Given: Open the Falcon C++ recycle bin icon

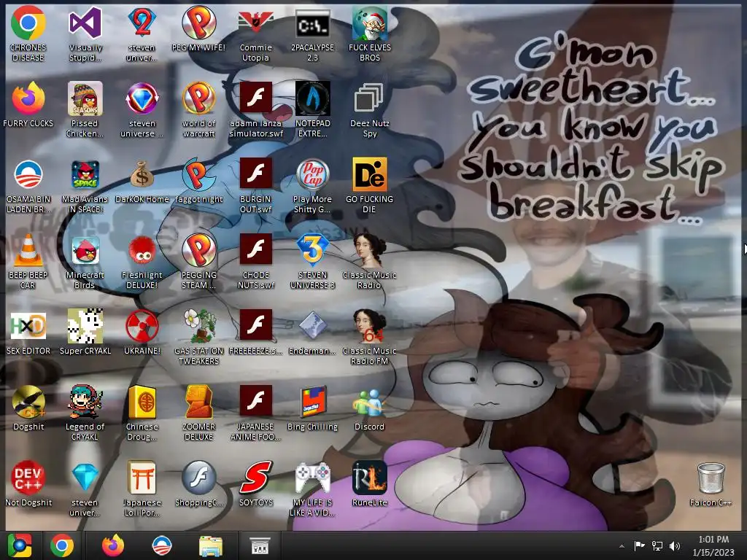Looking at the screenshot, I should 711,477.
